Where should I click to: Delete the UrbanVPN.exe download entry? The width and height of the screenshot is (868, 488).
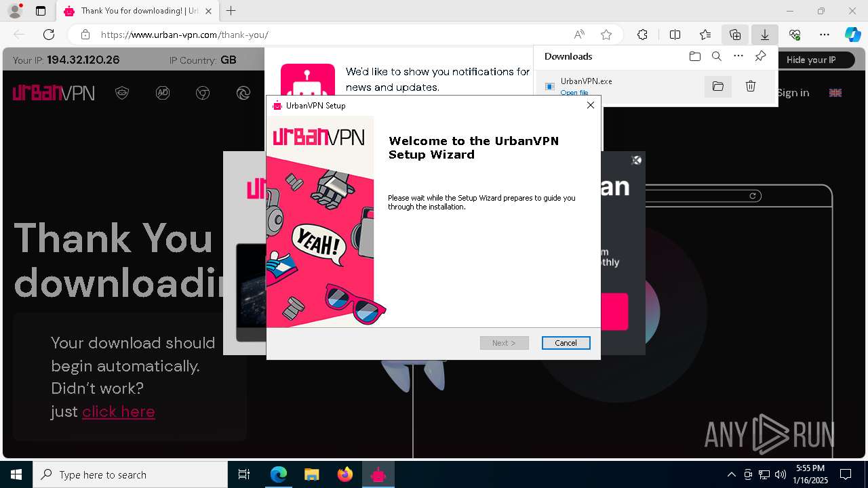(x=751, y=86)
